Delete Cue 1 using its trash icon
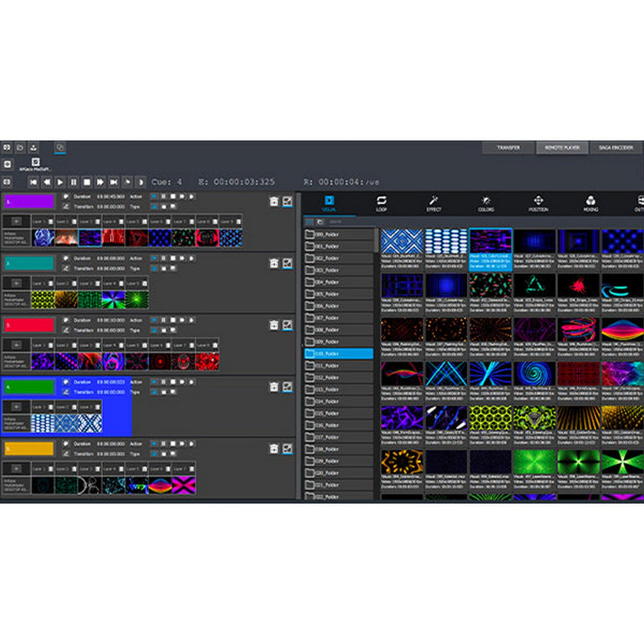Viewport: 644px width, 644px height. click(x=274, y=201)
